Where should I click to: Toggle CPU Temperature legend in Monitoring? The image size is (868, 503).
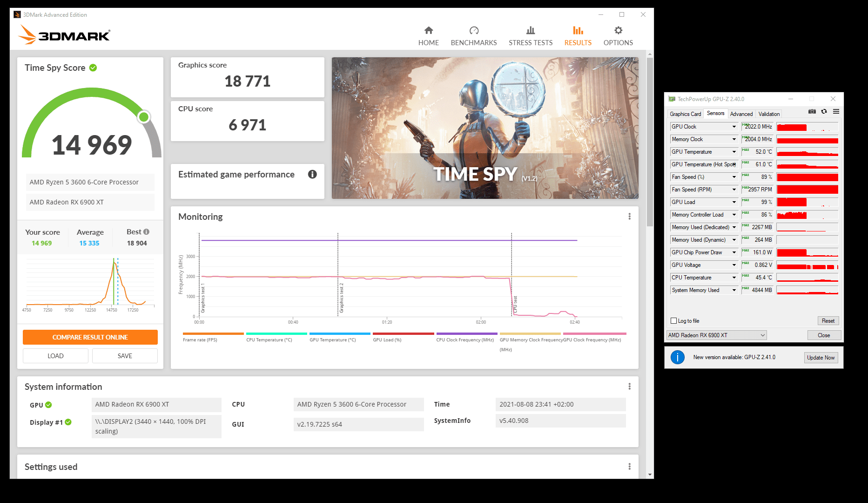276,337
